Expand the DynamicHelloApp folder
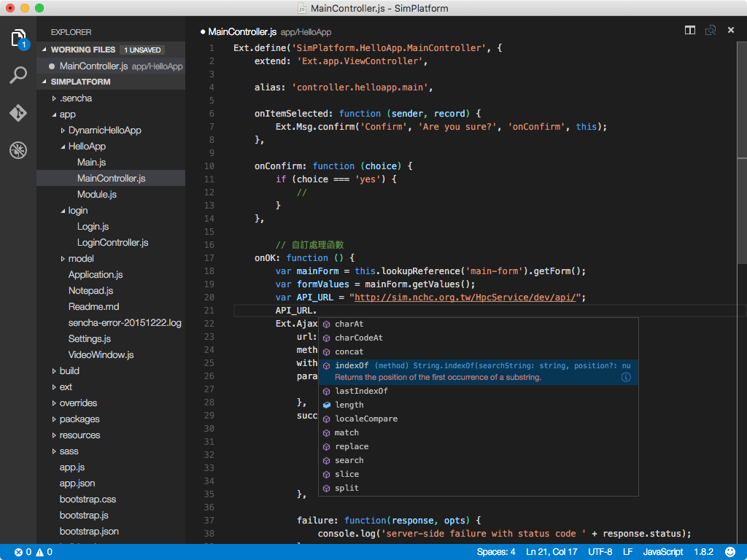This screenshot has width=747, height=560. (x=104, y=130)
